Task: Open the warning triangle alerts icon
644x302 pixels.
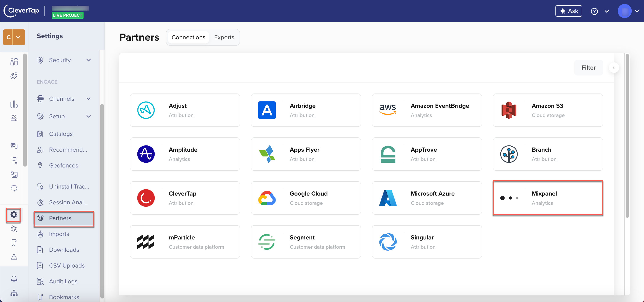Action: tap(14, 257)
